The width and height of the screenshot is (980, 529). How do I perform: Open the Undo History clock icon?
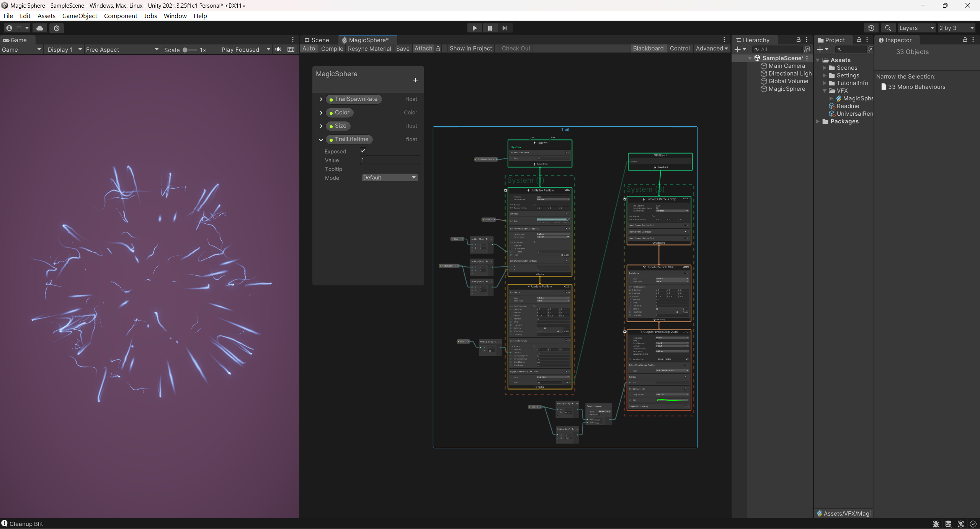pyautogui.click(x=871, y=28)
